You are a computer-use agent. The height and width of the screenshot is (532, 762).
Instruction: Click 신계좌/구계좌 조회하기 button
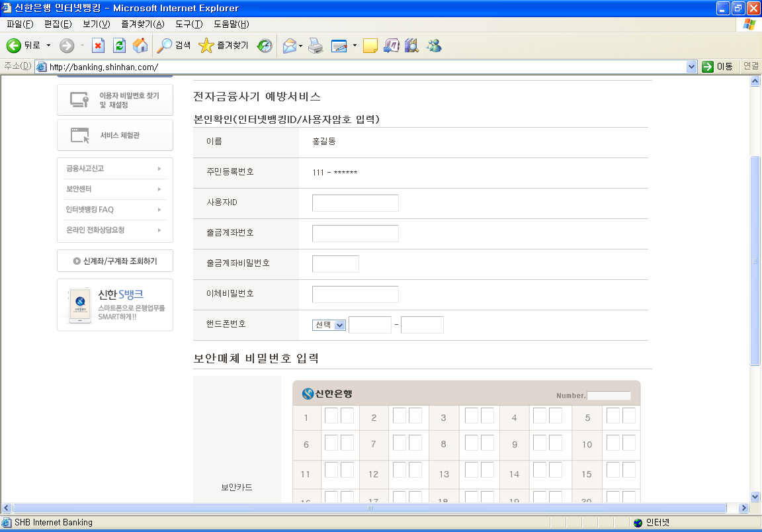pos(115,261)
